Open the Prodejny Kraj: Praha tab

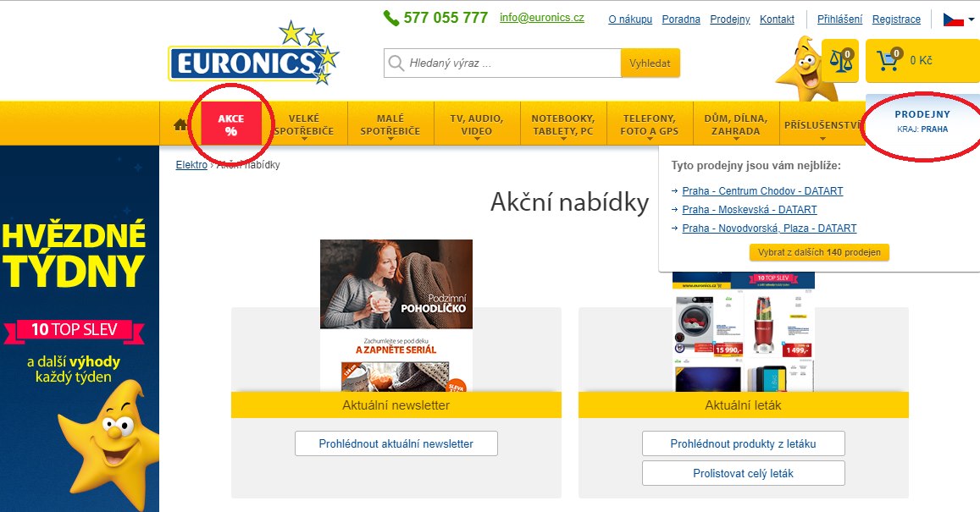point(922,121)
